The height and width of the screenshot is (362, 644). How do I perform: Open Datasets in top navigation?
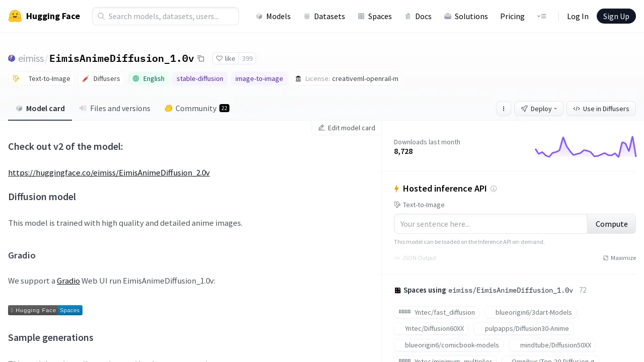tap(324, 16)
